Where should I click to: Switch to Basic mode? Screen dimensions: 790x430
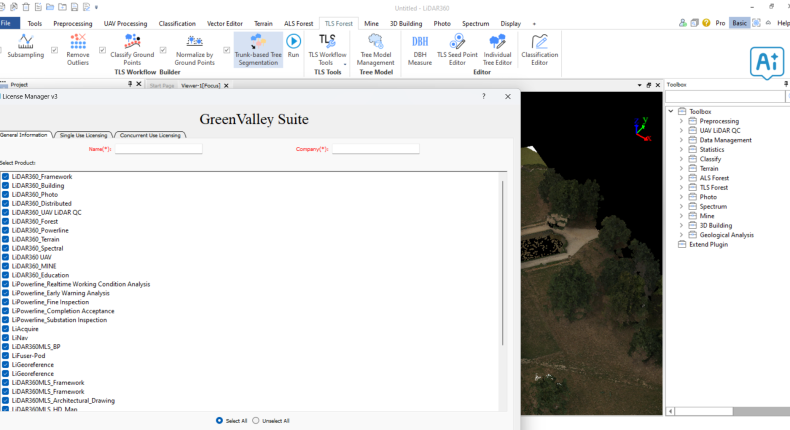739,23
